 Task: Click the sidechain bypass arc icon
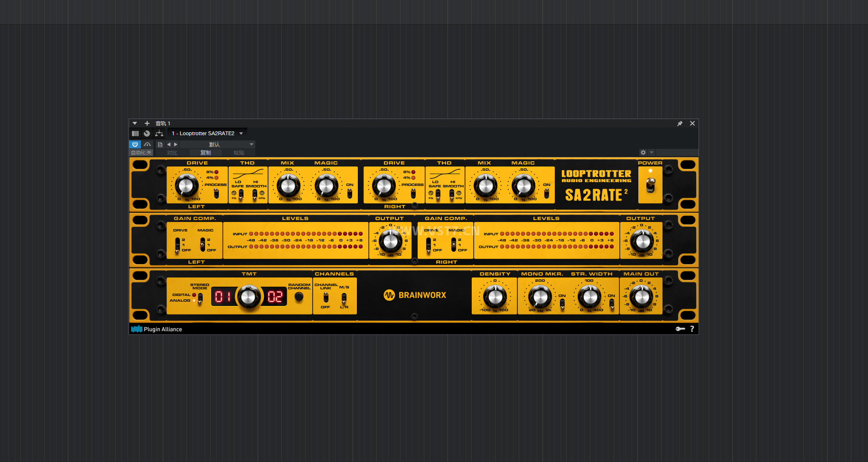pos(148,144)
